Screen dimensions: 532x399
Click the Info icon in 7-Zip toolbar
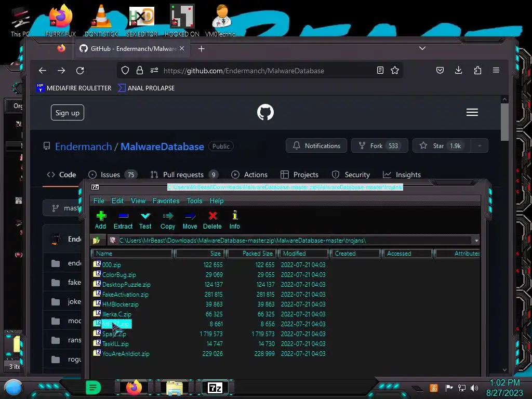(x=235, y=215)
